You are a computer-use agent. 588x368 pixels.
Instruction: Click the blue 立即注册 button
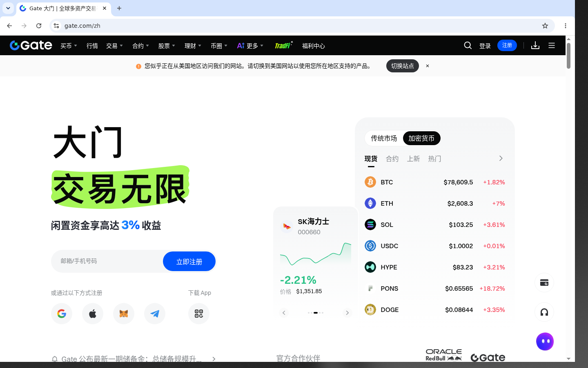(x=189, y=261)
